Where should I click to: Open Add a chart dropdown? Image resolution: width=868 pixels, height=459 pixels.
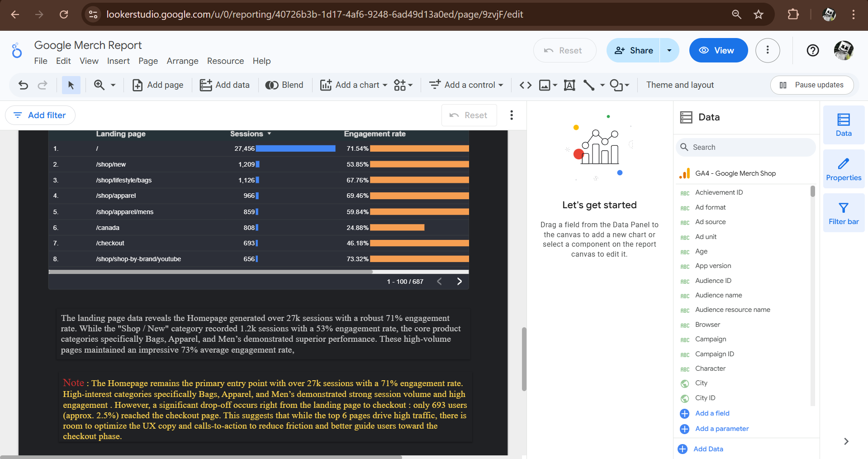pos(354,85)
